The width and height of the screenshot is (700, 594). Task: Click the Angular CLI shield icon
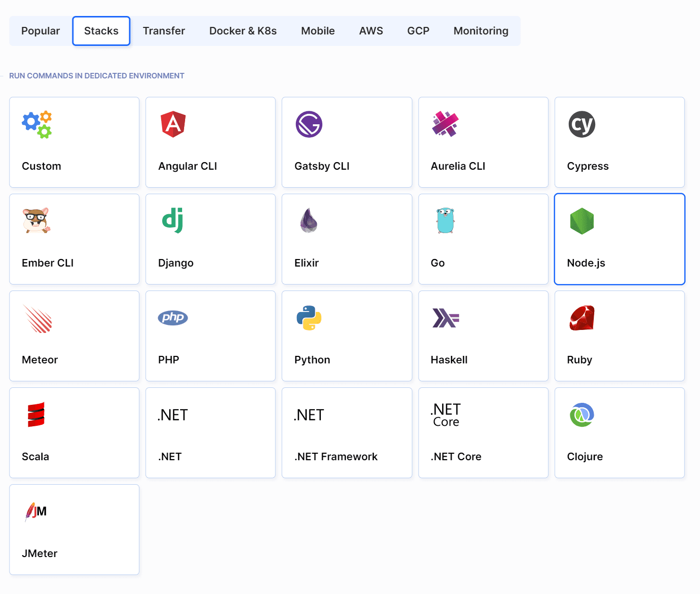coord(173,124)
